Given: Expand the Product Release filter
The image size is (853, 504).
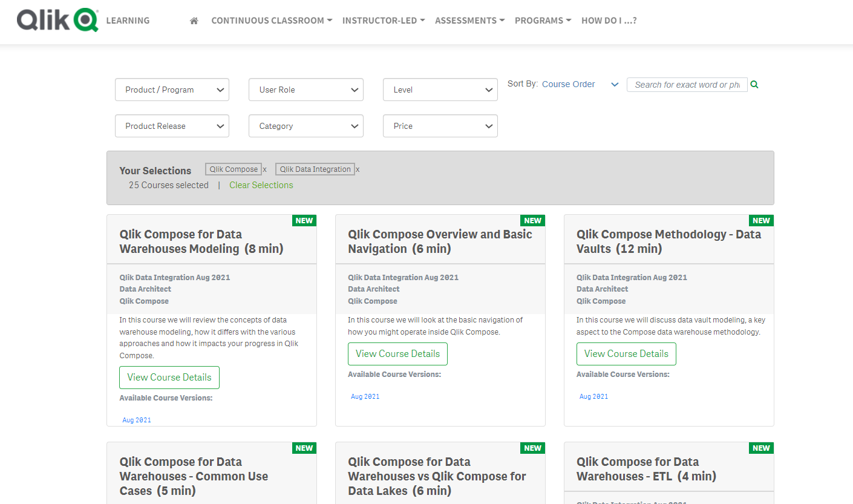Looking at the screenshot, I should [172, 126].
